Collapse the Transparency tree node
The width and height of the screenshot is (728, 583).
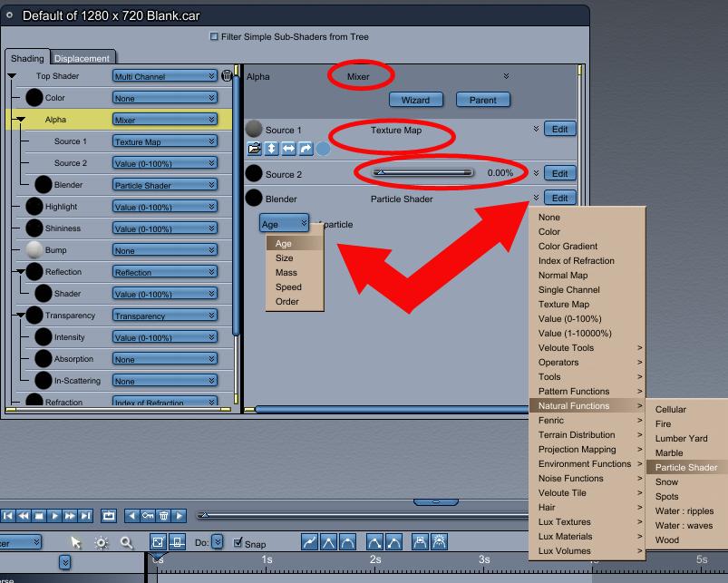20,316
